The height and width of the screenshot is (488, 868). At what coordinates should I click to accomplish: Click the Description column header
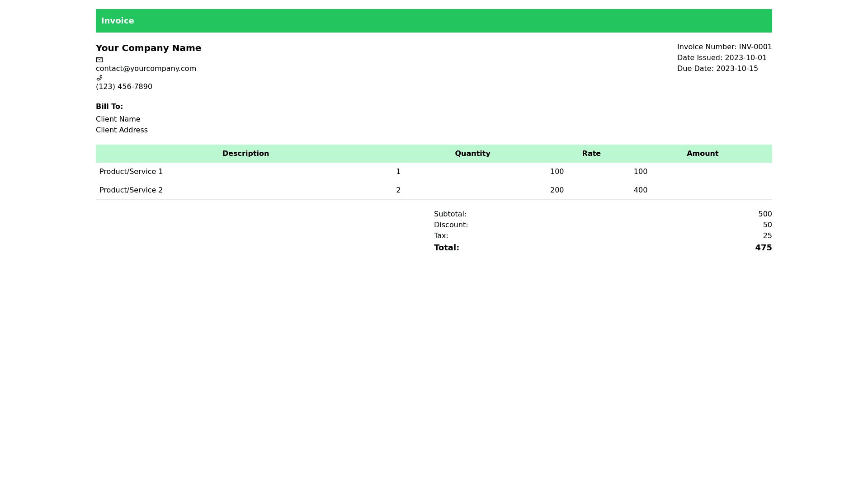pos(245,154)
